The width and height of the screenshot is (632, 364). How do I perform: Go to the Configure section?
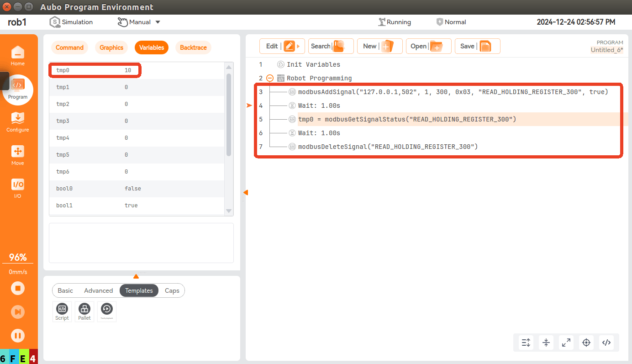(18, 122)
